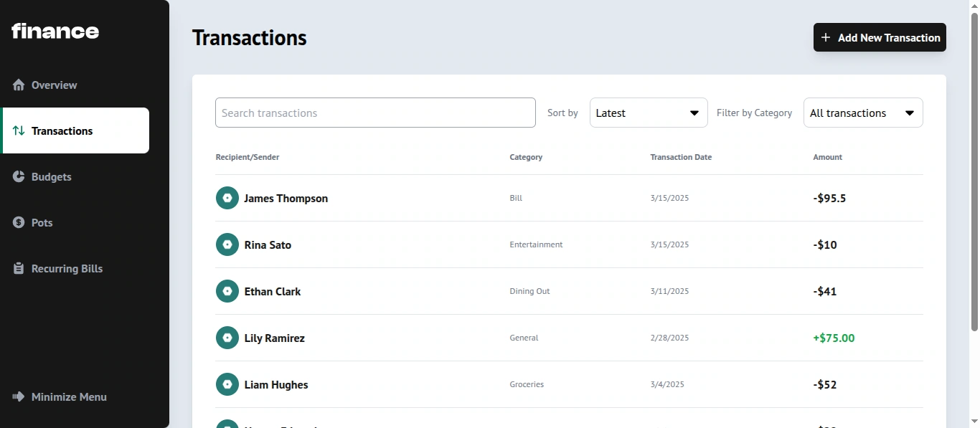Click the Amount column header
Viewport: 980px width, 428px height.
click(x=827, y=157)
